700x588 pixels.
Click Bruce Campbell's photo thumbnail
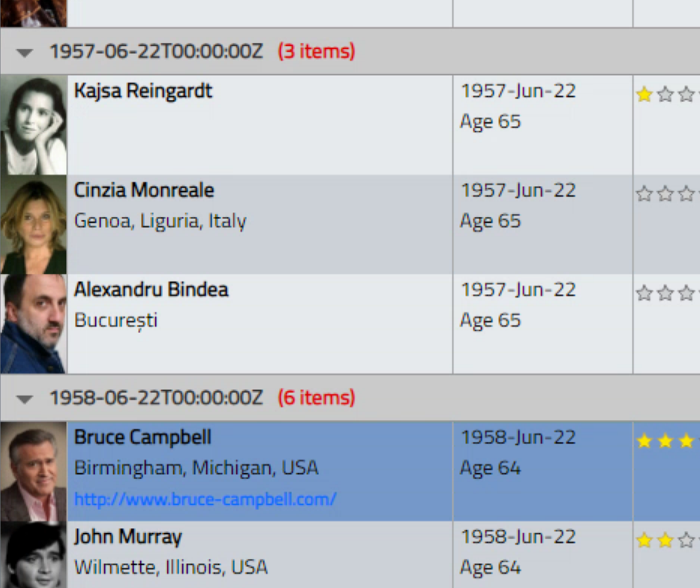pos(34,471)
